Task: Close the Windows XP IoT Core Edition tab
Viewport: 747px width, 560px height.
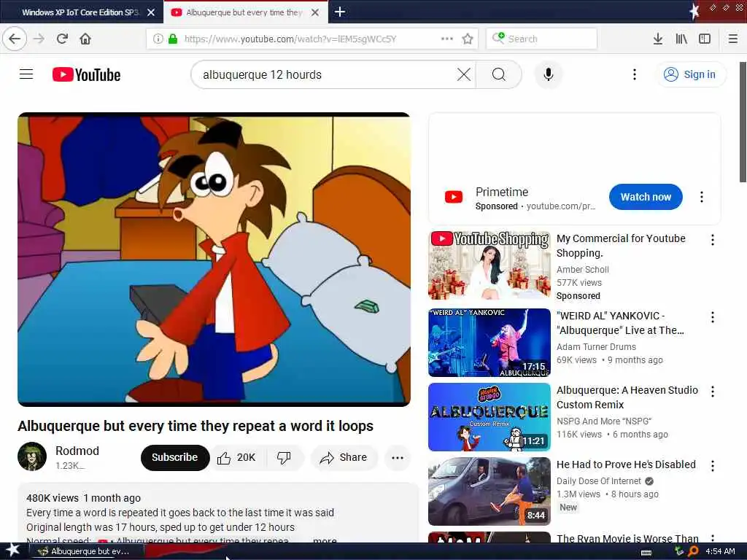Action: [151, 12]
